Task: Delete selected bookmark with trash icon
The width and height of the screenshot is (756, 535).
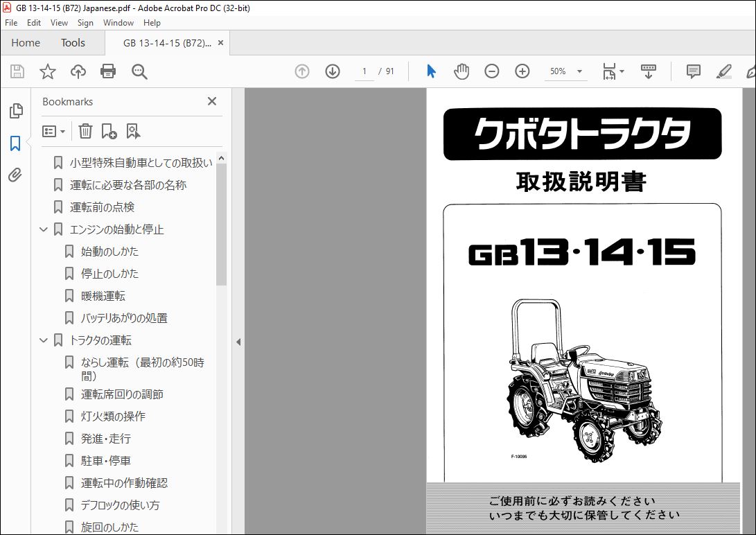Action: tap(85, 131)
